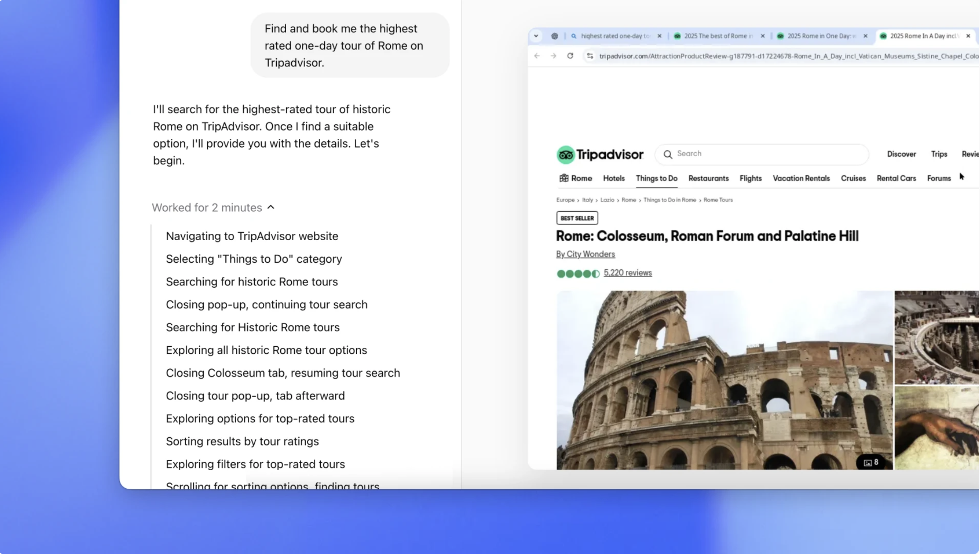Click 'By City Wonders' provider link
Viewport: 980px width, 554px height.
pos(586,254)
